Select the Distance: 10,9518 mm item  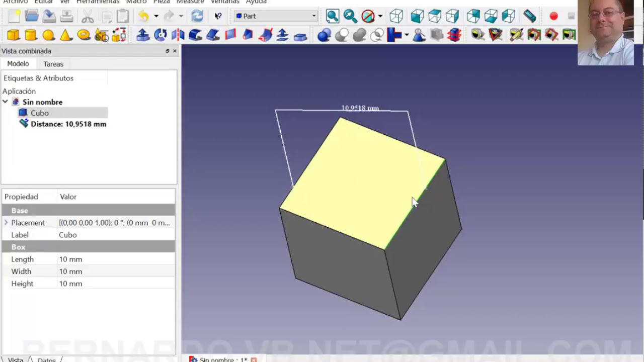pyautogui.click(x=68, y=124)
